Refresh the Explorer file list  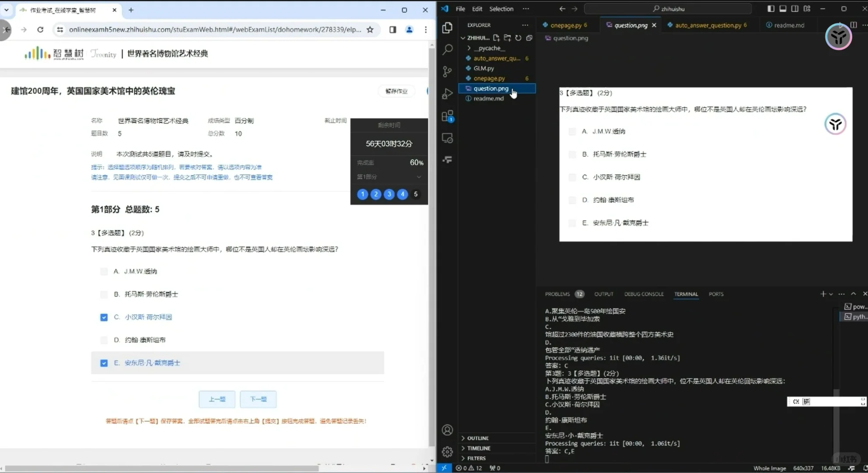point(518,38)
